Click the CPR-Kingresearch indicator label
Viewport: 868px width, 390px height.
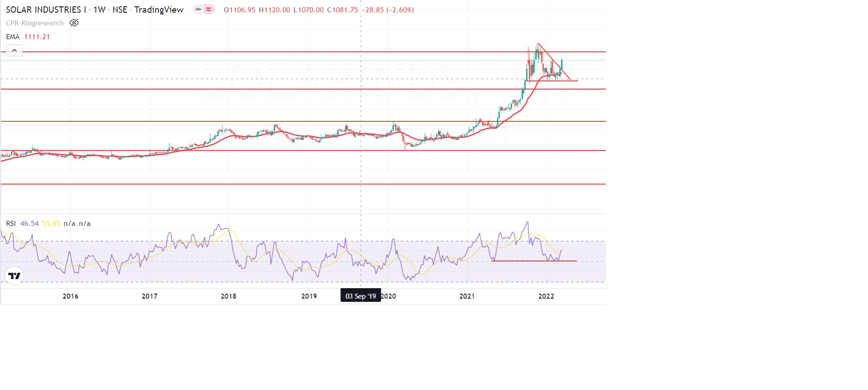coord(35,23)
